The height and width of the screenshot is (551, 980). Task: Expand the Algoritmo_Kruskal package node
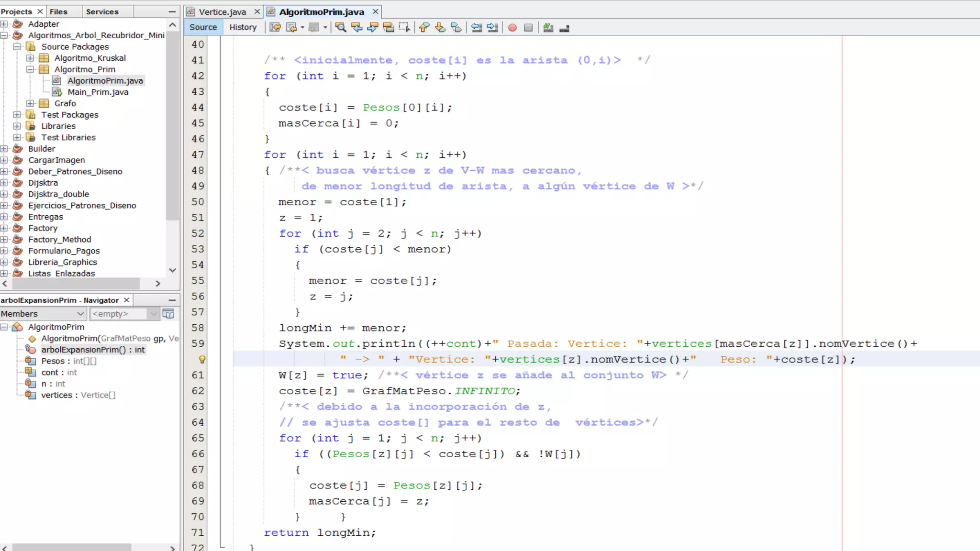pos(30,58)
